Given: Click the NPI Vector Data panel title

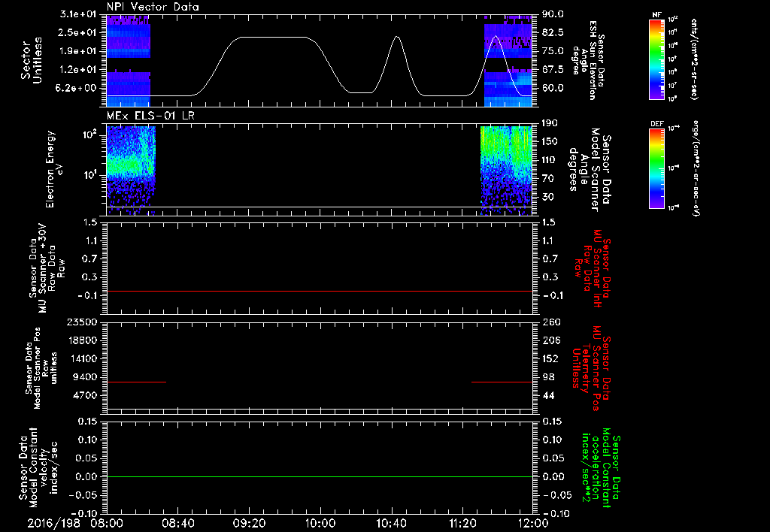Looking at the screenshot, I should click(153, 7).
